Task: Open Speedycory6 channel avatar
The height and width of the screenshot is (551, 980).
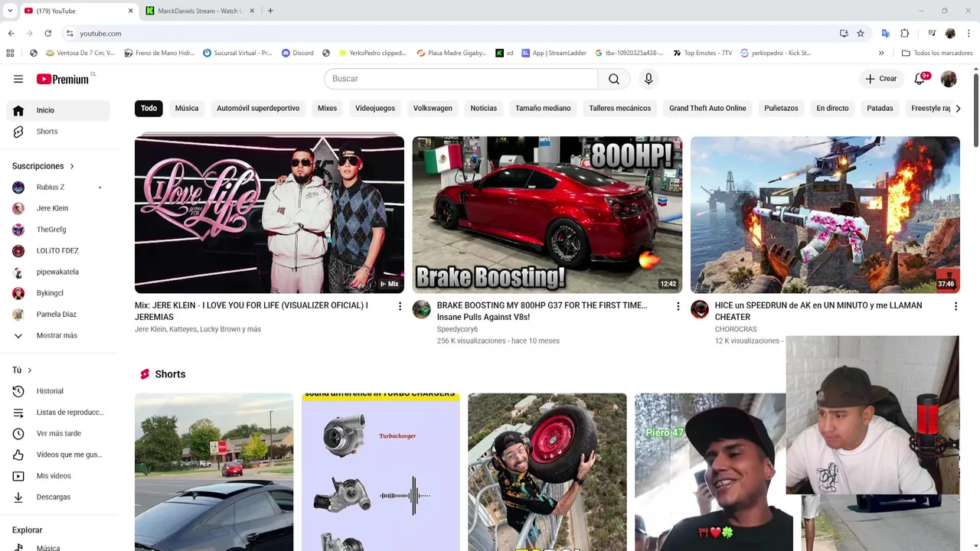Action: (422, 309)
